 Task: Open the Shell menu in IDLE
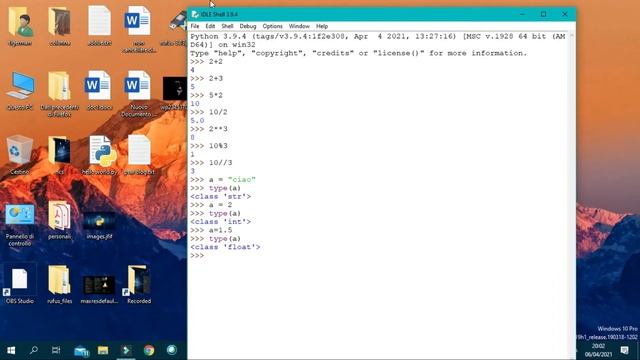(227, 26)
